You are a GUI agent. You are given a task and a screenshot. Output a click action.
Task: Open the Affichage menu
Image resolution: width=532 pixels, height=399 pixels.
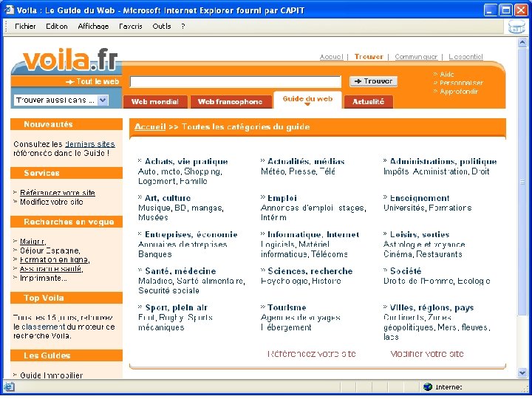93,27
